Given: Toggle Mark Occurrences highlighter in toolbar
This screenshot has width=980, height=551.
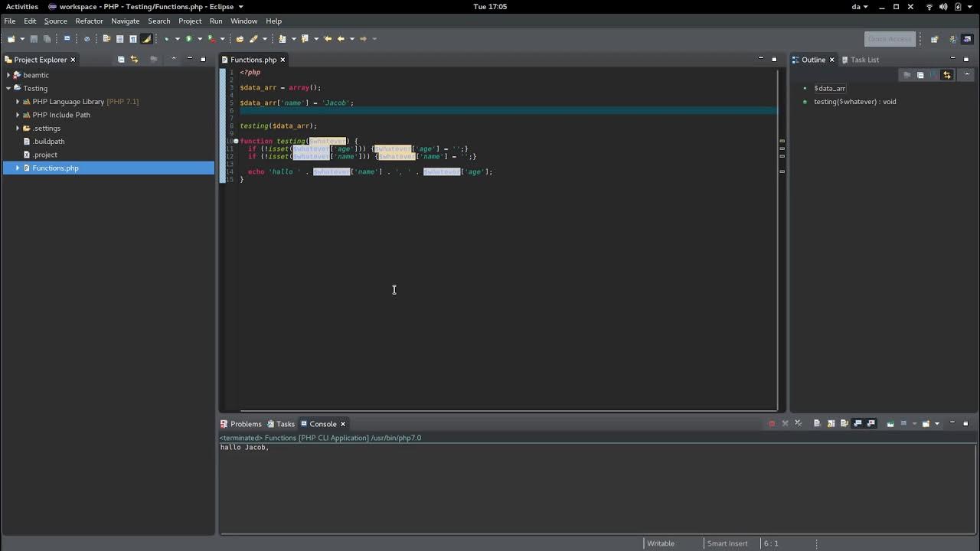Looking at the screenshot, I should pos(146,38).
